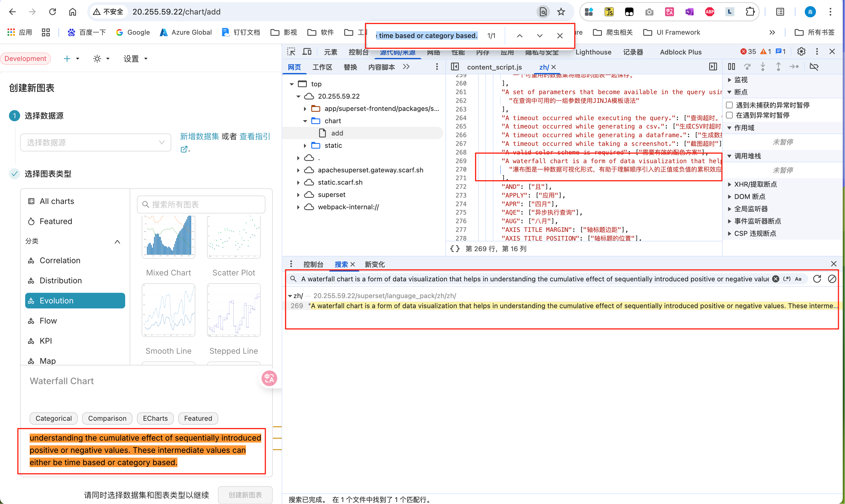The image size is (845, 504).
Task: Expand the webpack-internal:// tree node
Action: click(298, 207)
